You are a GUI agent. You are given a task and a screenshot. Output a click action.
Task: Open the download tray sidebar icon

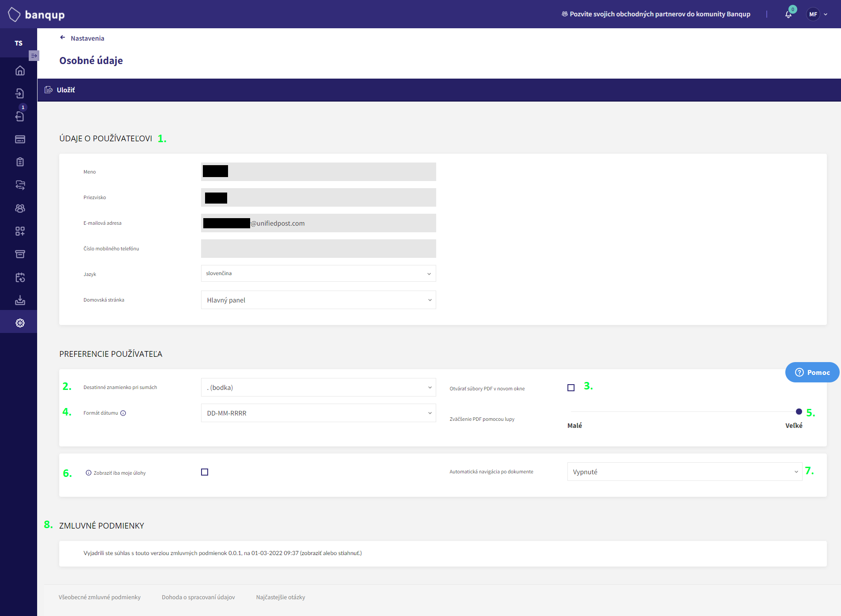tap(20, 300)
